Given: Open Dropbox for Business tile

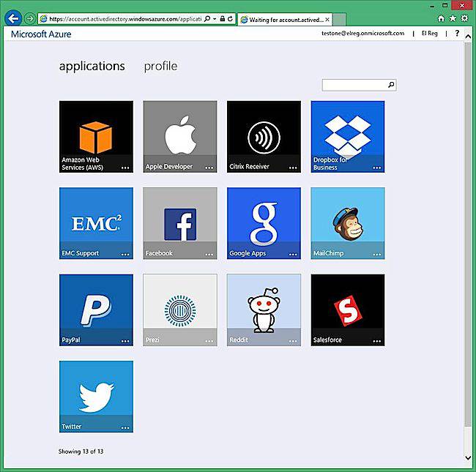Looking at the screenshot, I should (348, 137).
